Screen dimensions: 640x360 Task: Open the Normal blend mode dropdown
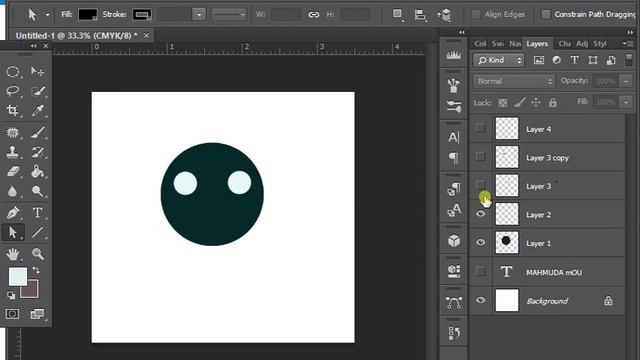(x=513, y=81)
